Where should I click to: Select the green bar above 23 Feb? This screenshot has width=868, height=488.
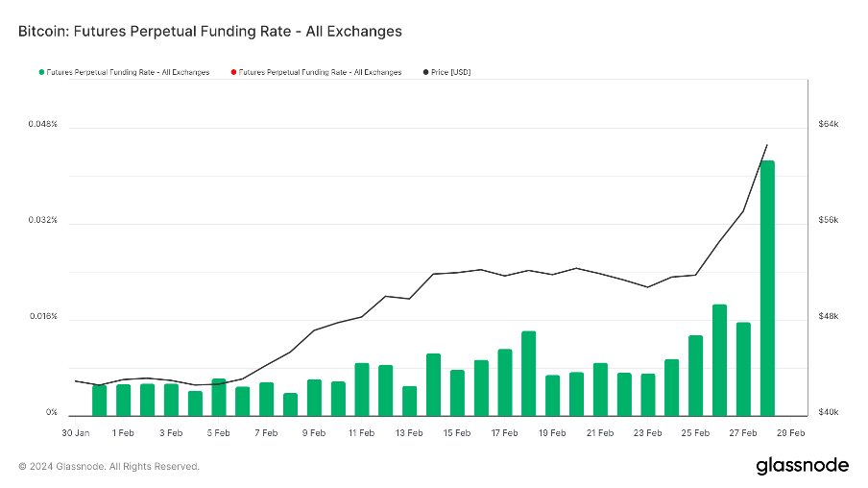[648, 395]
